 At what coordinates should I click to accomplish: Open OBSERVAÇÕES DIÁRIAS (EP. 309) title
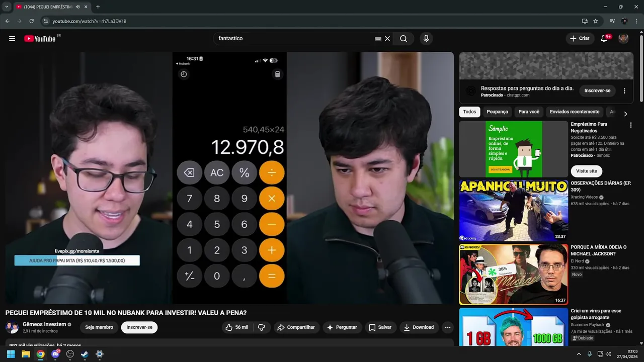(x=601, y=187)
